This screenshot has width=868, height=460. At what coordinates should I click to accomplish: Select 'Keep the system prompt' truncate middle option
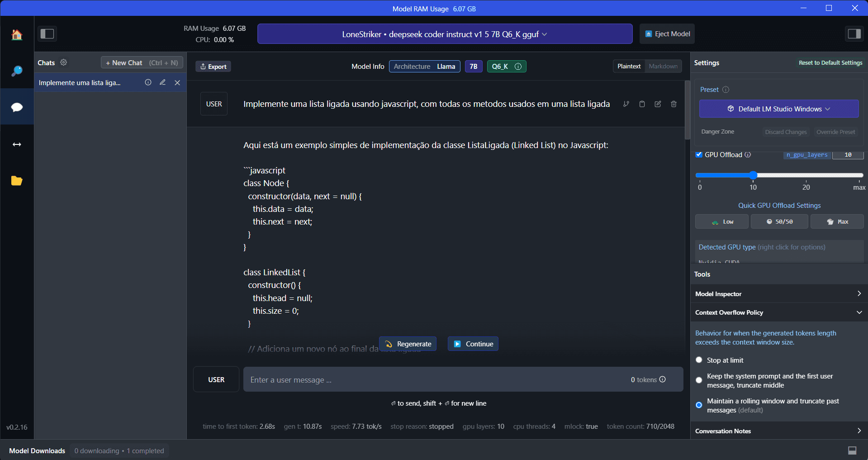pyautogui.click(x=699, y=380)
